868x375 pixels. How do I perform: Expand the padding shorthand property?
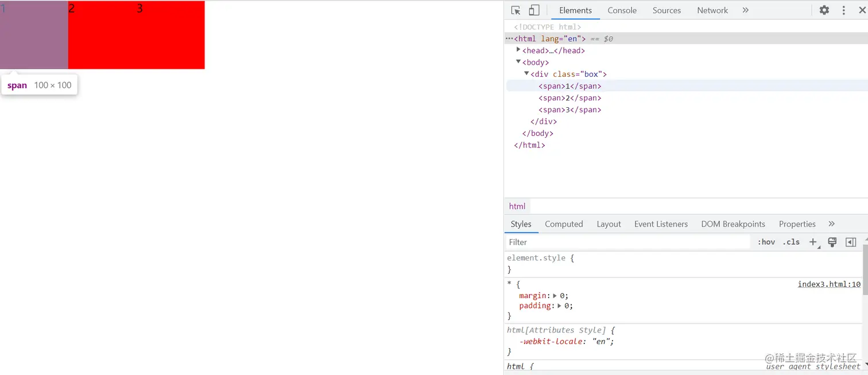coord(560,306)
